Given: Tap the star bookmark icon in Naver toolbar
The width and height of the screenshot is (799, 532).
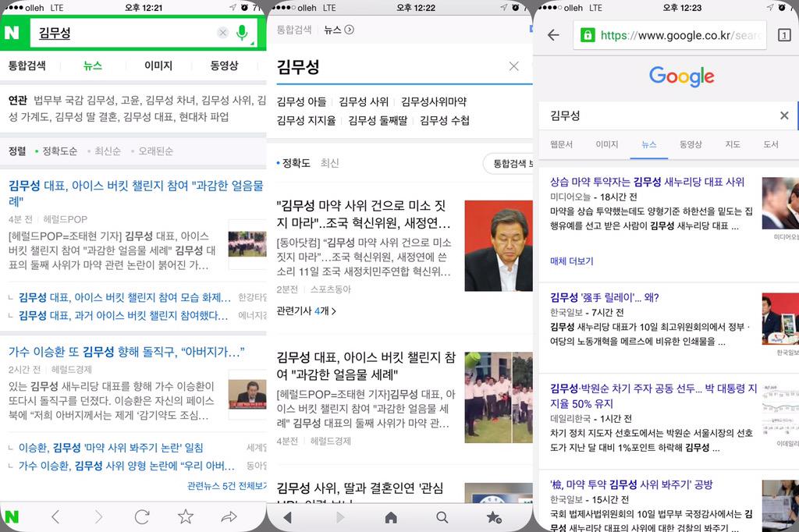Looking at the screenshot, I should pyautogui.click(x=186, y=516).
